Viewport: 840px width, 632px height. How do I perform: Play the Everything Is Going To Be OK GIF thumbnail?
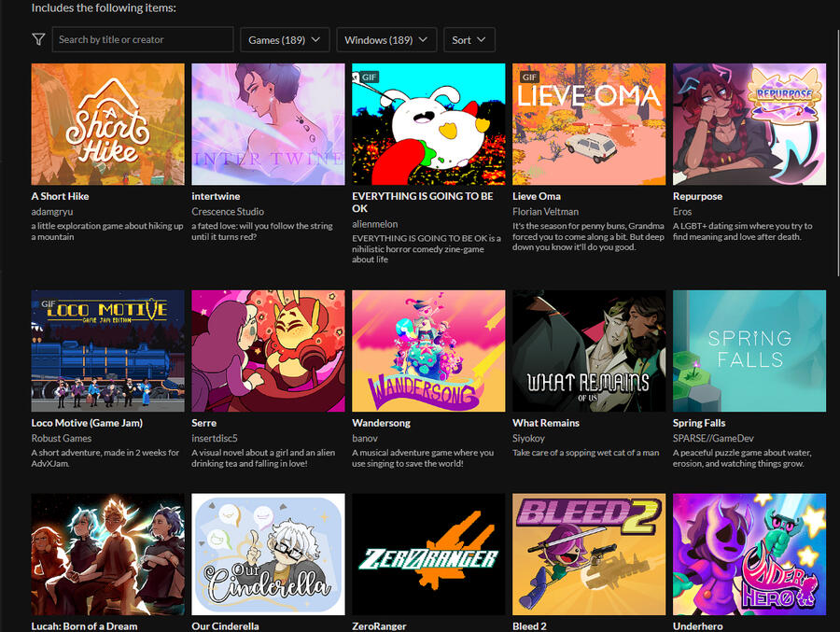click(428, 124)
